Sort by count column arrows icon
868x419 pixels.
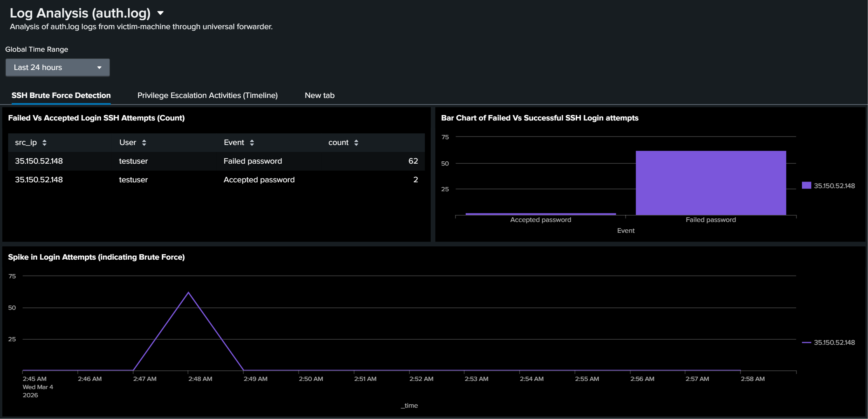pyautogui.click(x=356, y=143)
